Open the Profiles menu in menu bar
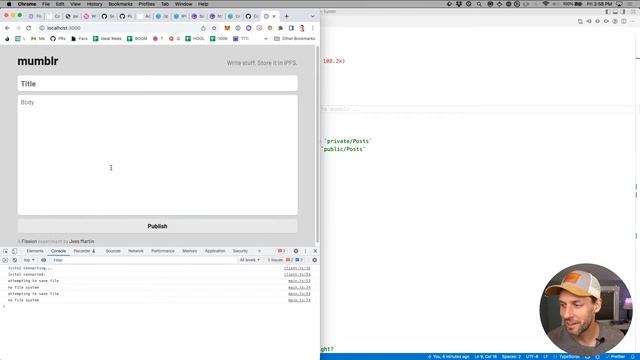This screenshot has width=640, height=360. click(x=147, y=4)
